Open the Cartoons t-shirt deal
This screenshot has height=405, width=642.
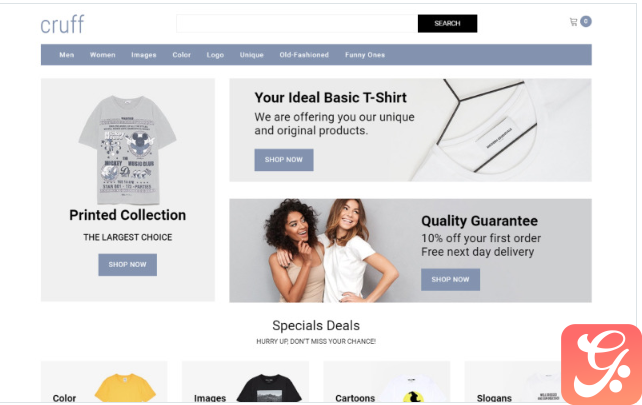pos(387,382)
